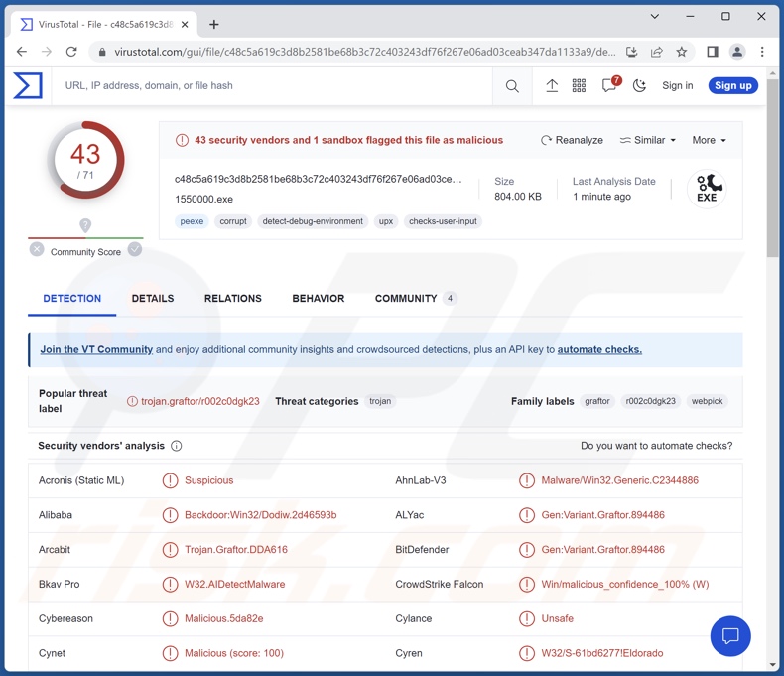Open Join the VT Community link

(96, 350)
